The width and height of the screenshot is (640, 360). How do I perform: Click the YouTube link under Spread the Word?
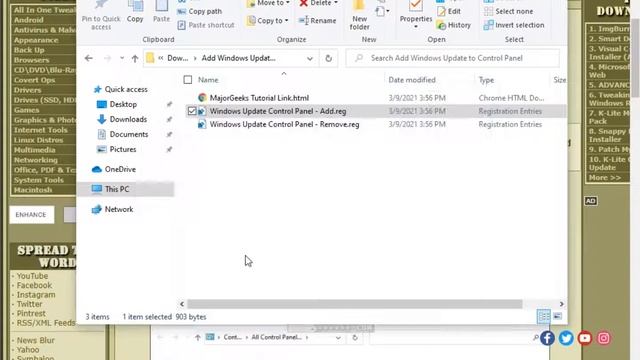32,276
